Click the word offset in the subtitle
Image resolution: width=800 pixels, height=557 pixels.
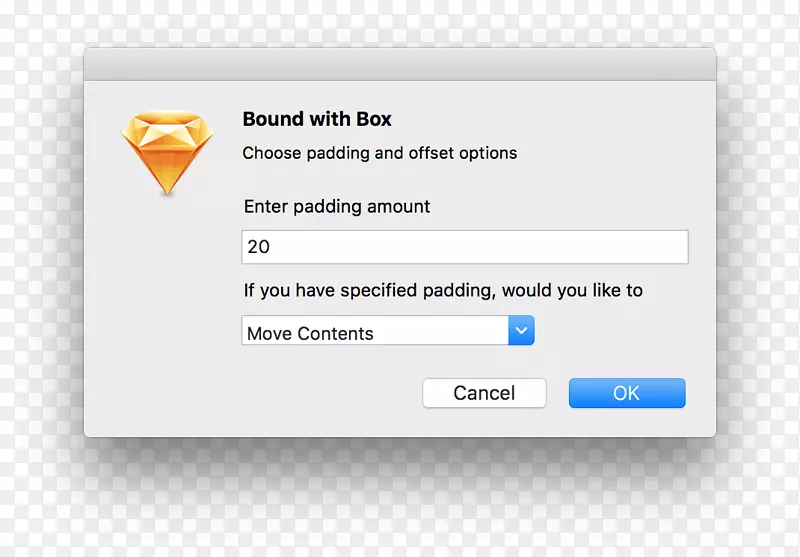426,154
